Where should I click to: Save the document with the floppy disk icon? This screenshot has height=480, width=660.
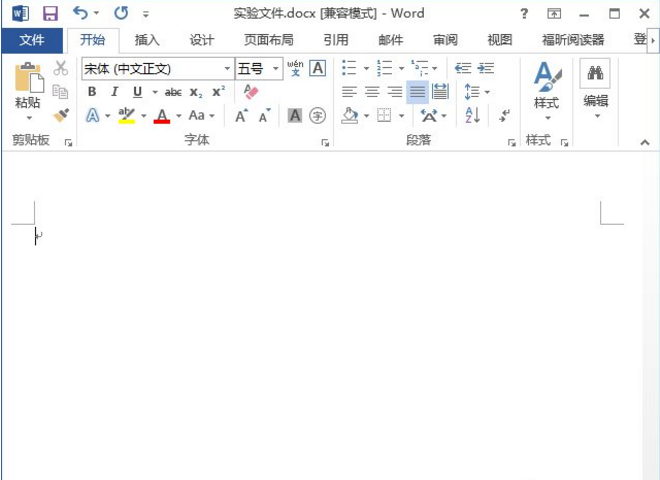click(50, 13)
